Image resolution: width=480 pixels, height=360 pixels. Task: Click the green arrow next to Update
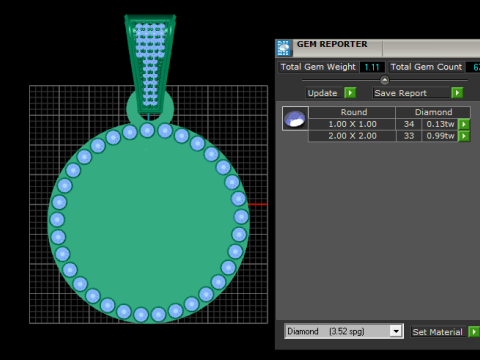pos(350,93)
